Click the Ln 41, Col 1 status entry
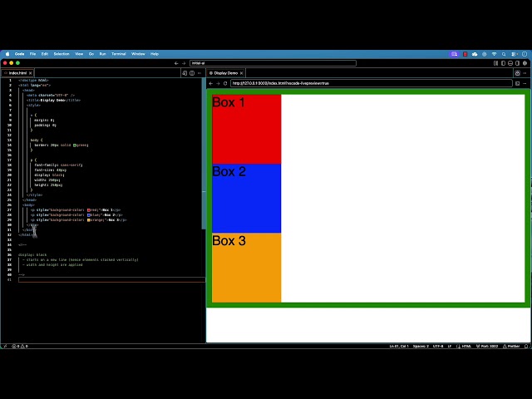Image resolution: width=532 pixels, height=399 pixels. click(399, 346)
